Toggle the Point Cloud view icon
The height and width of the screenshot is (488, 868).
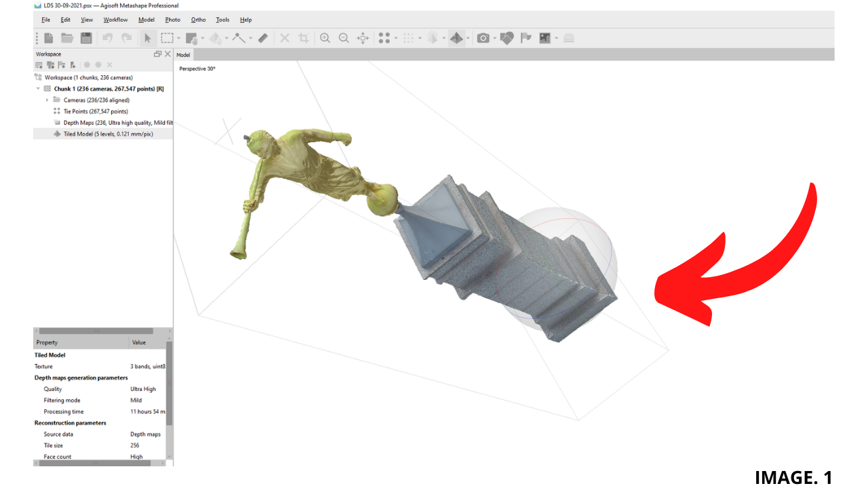tap(384, 38)
